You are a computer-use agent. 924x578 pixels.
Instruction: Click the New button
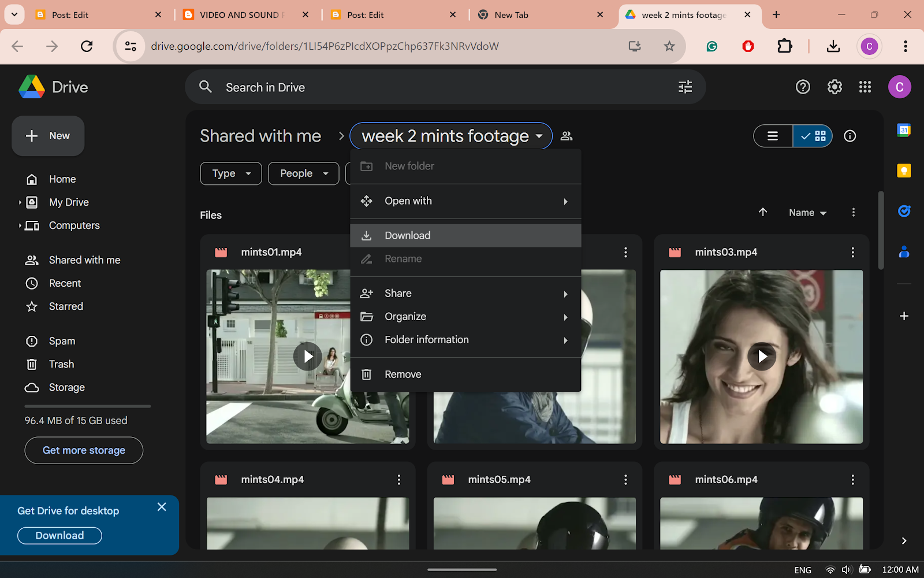click(48, 136)
